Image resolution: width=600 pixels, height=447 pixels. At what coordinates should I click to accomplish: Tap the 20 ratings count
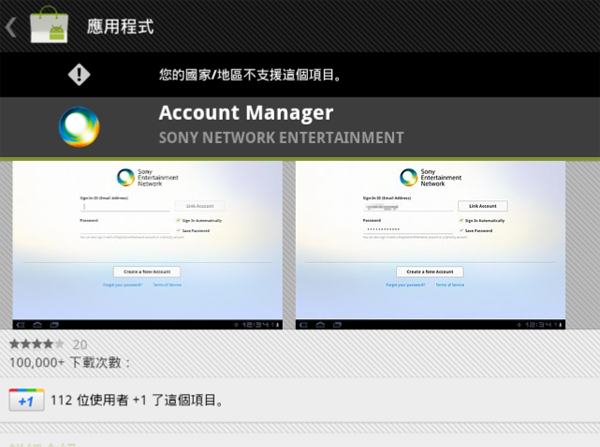point(80,344)
